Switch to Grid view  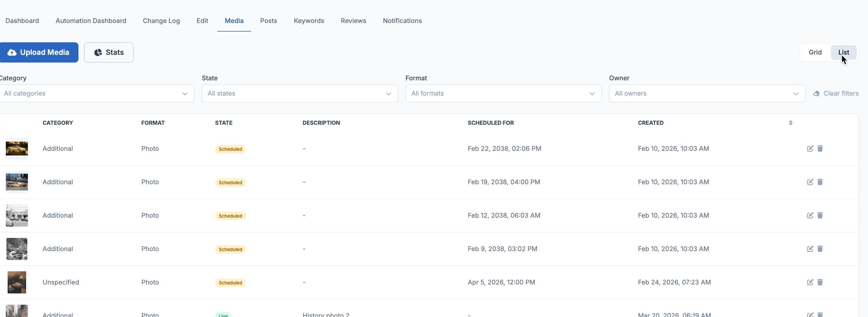pyautogui.click(x=815, y=52)
